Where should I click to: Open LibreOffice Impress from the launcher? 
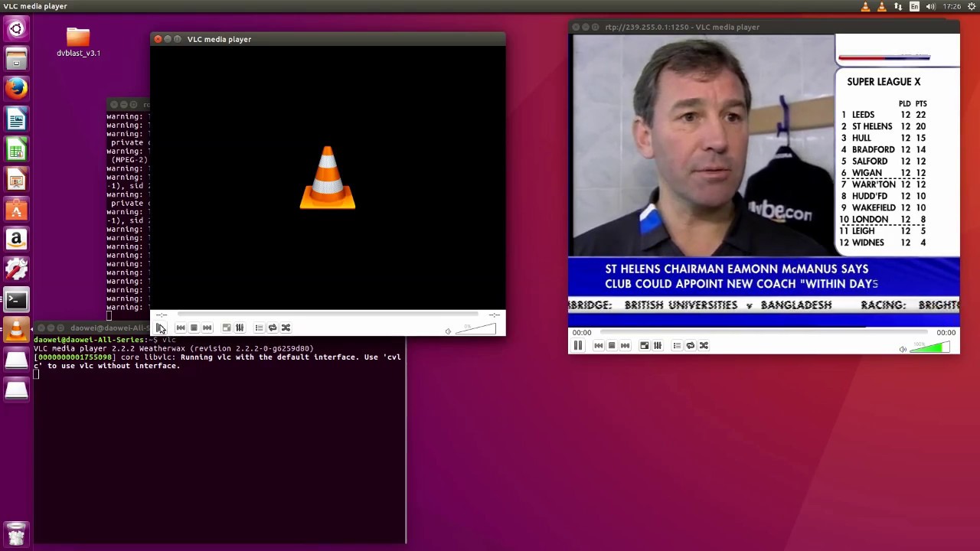(x=16, y=179)
